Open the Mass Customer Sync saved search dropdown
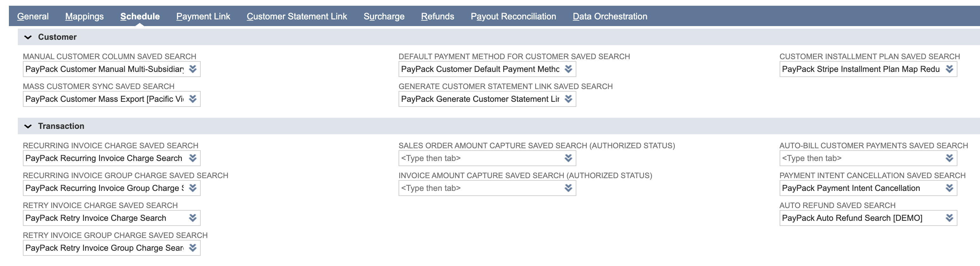 193,99
